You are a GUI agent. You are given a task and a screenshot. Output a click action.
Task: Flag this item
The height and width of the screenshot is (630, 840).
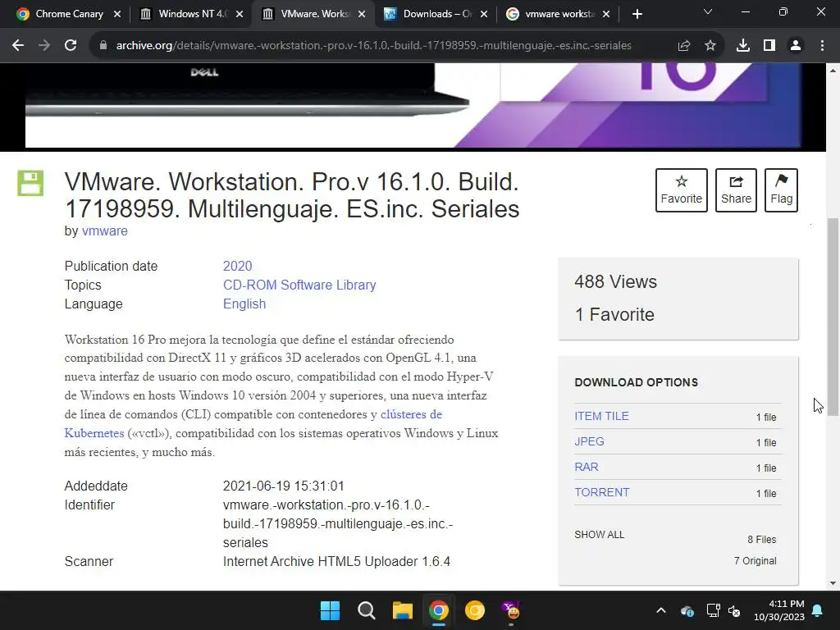pos(781,190)
